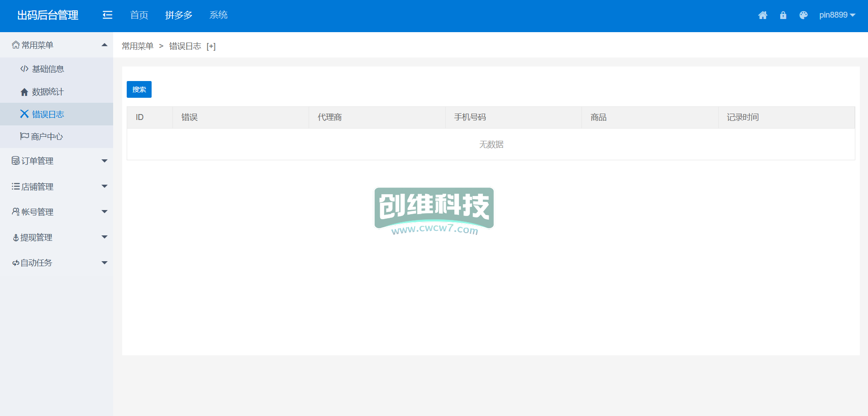Click the X icon beside 错误日志

point(24,114)
